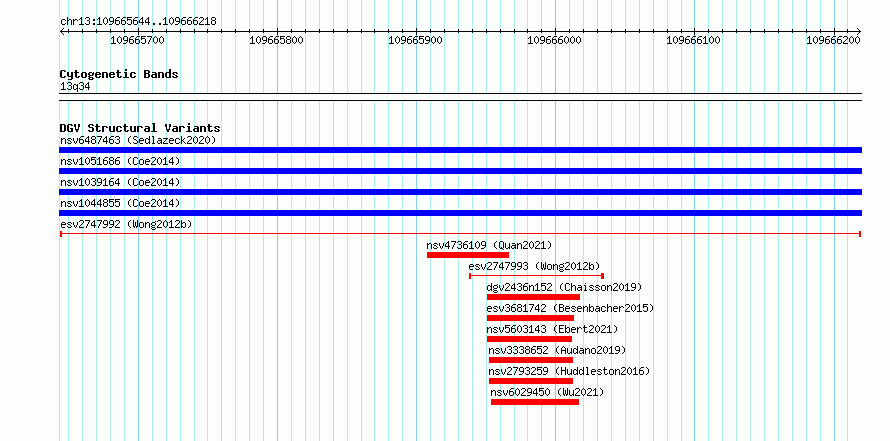The height and width of the screenshot is (441, 890).
Task: Select the nsv5603143 (Ebert2021) label
Action: [552, 329]
